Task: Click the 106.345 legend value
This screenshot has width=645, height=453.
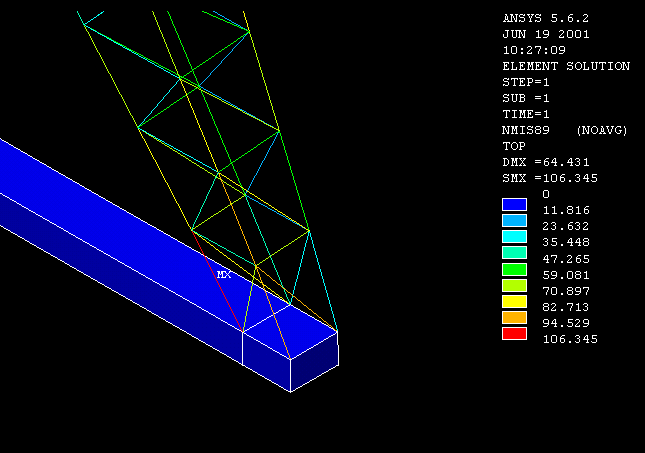Action: tap(566, 339)
